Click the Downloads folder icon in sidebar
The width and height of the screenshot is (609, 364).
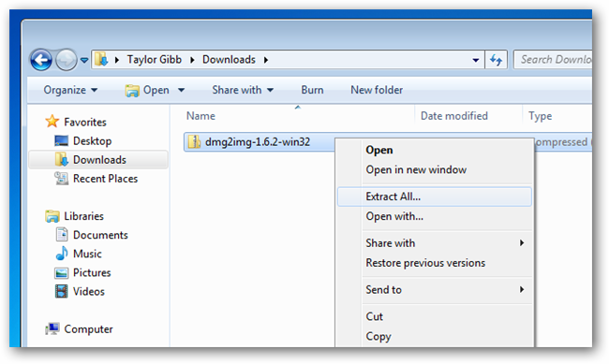pos(61,159)
